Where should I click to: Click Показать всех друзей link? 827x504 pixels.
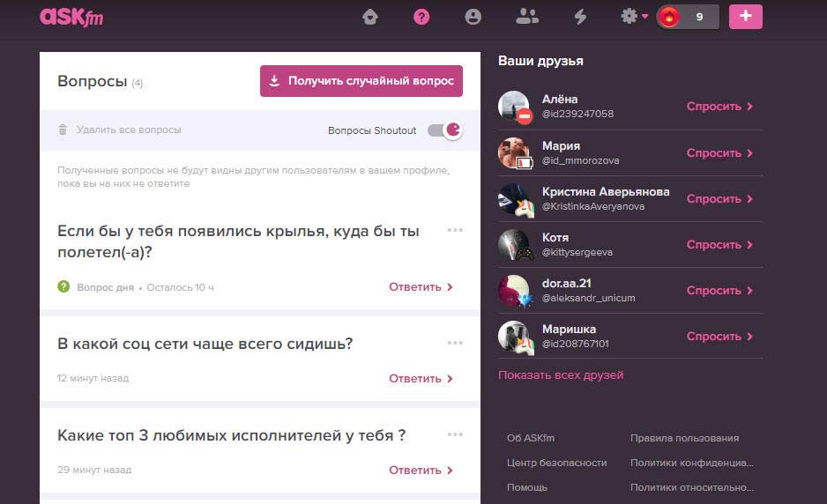click(561, 375)
